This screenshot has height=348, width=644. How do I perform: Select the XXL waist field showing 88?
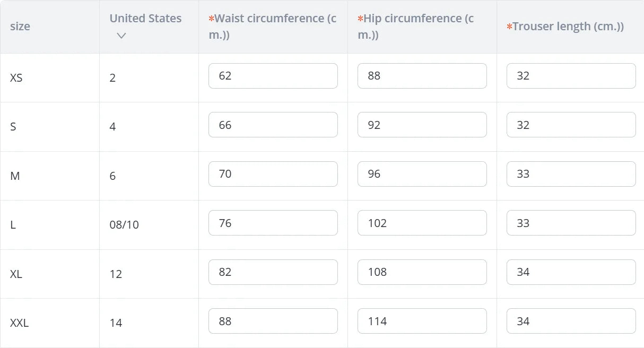click(273, 321)
